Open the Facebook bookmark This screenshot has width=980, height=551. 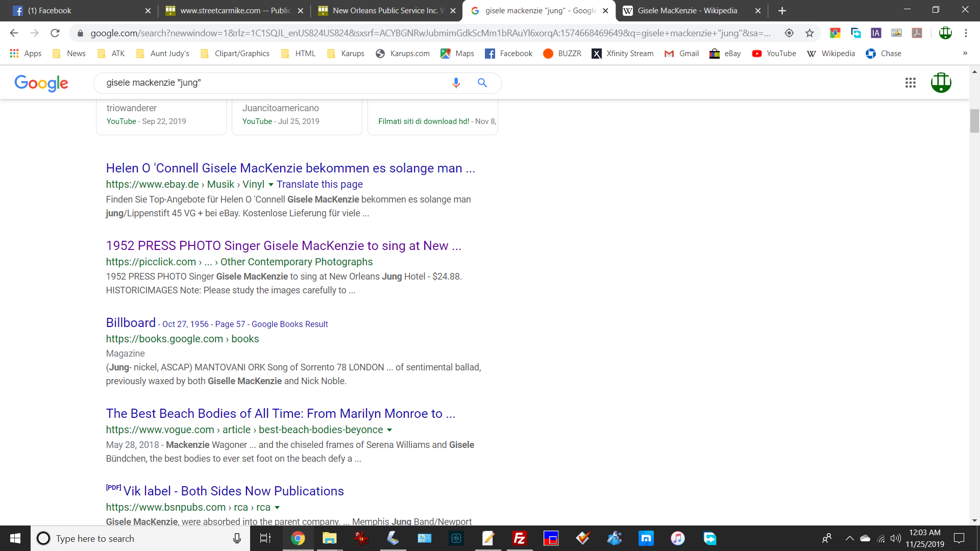tap(508, 54)
